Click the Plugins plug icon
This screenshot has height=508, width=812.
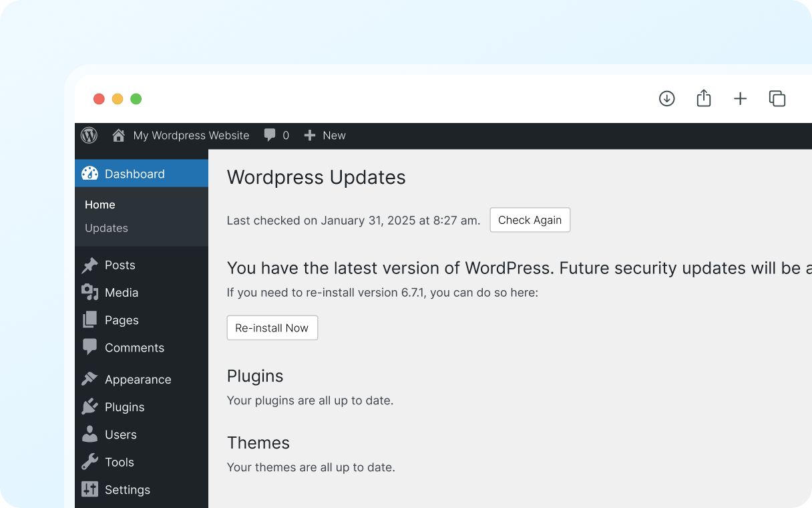pos(89,406)
